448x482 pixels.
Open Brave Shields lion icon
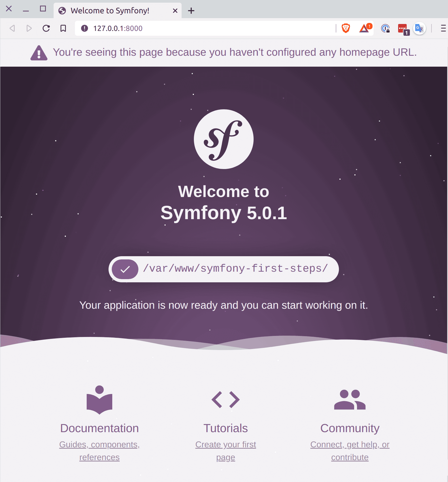[346, 28]
